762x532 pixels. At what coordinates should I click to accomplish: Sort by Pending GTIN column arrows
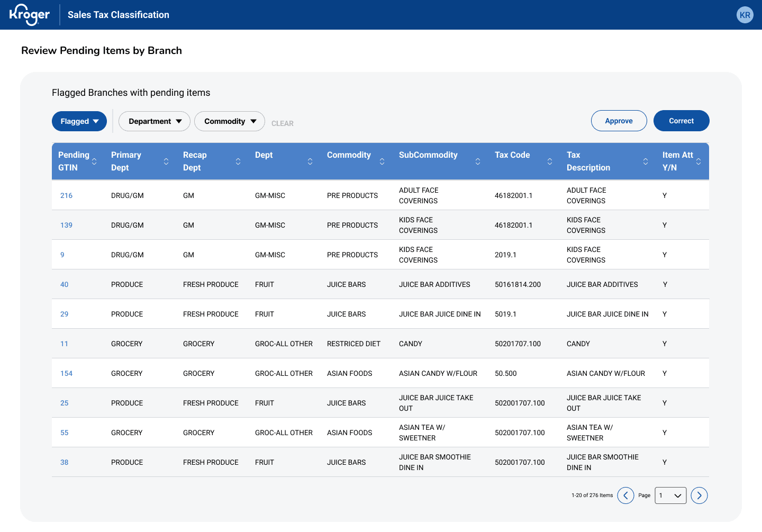pyautogui.click(x=94, y=161)
